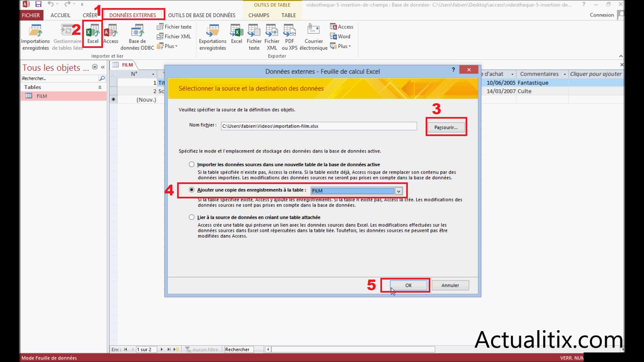This screenshot has height=362, width=644.
Task: Open the FILM table dropdown in dialog
Action: click(398, 191)
